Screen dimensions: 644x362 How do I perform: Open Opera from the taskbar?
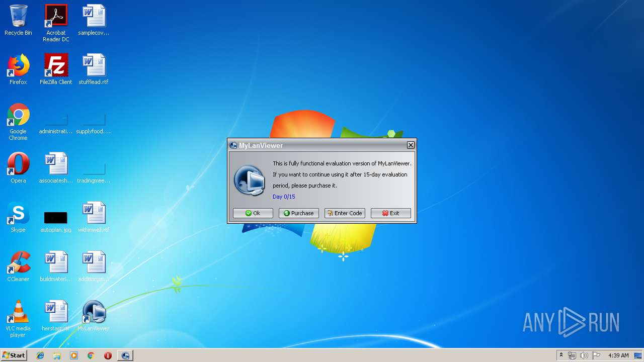(108, 355)
